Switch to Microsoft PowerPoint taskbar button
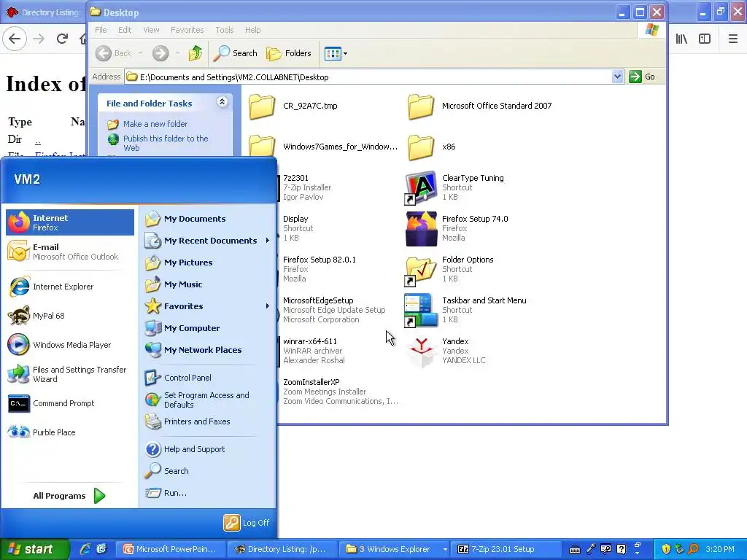This screenshot has width=747, height=560. (171, 549)
